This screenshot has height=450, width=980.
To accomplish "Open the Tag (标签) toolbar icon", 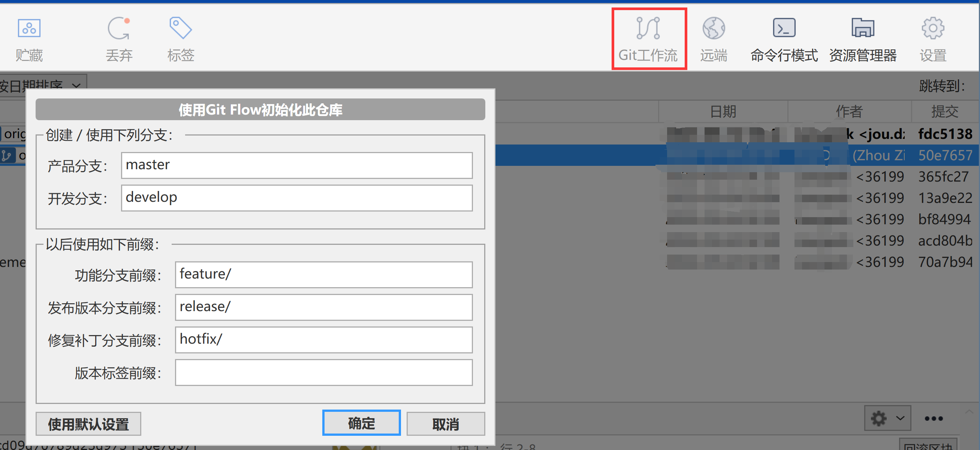I will coord(181,40).
